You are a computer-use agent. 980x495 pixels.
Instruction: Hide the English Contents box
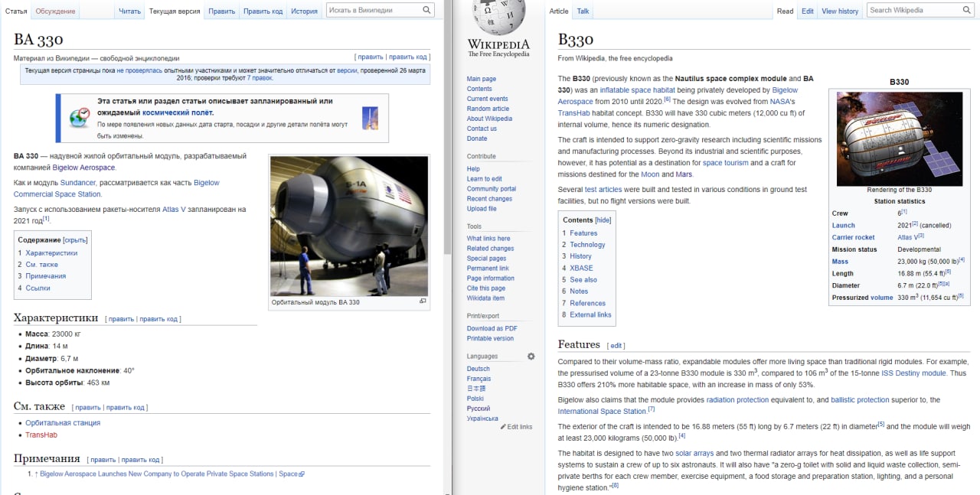(x=603, y=220)
